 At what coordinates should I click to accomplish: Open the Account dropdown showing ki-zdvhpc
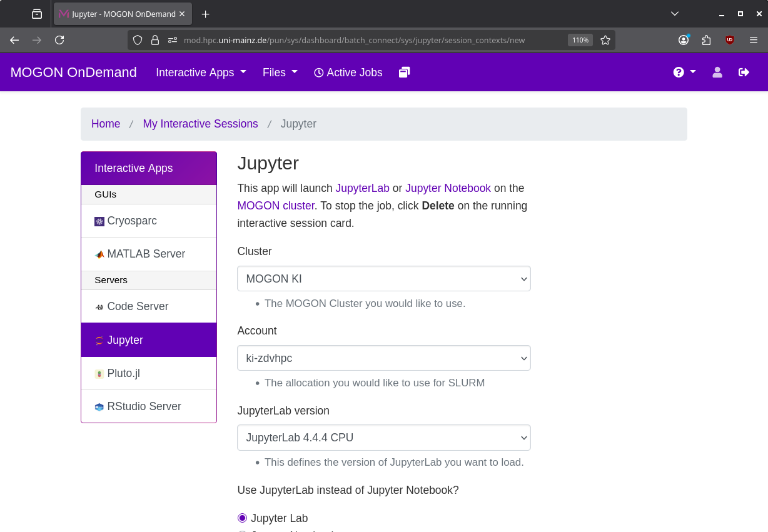[384, 358]
